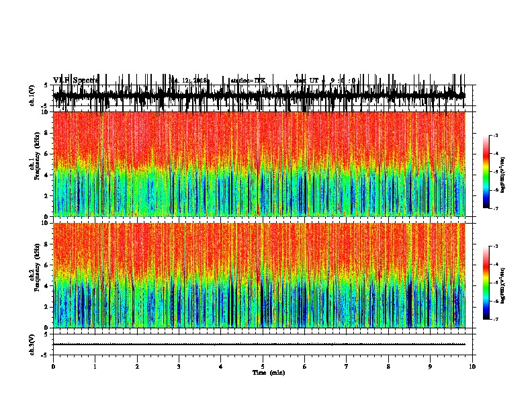The image size is (532, 411).
Task: Click the '2' tick on time axis
Action: 137,367
